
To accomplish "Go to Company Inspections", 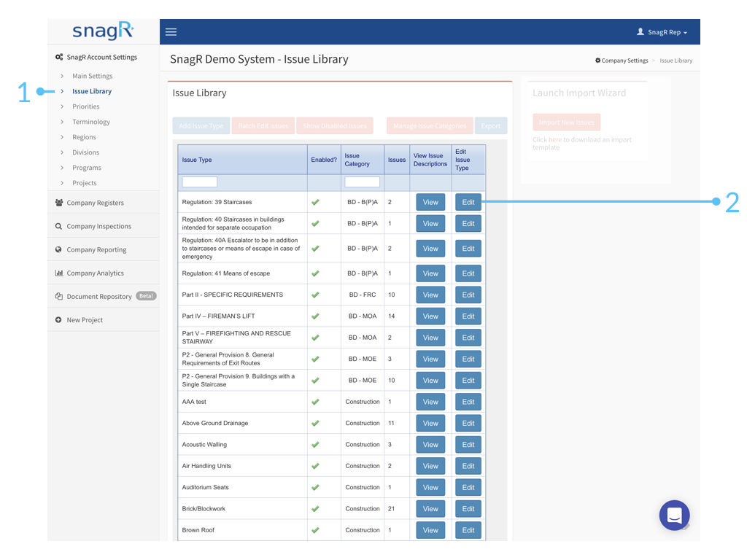I will pos(99,226).
